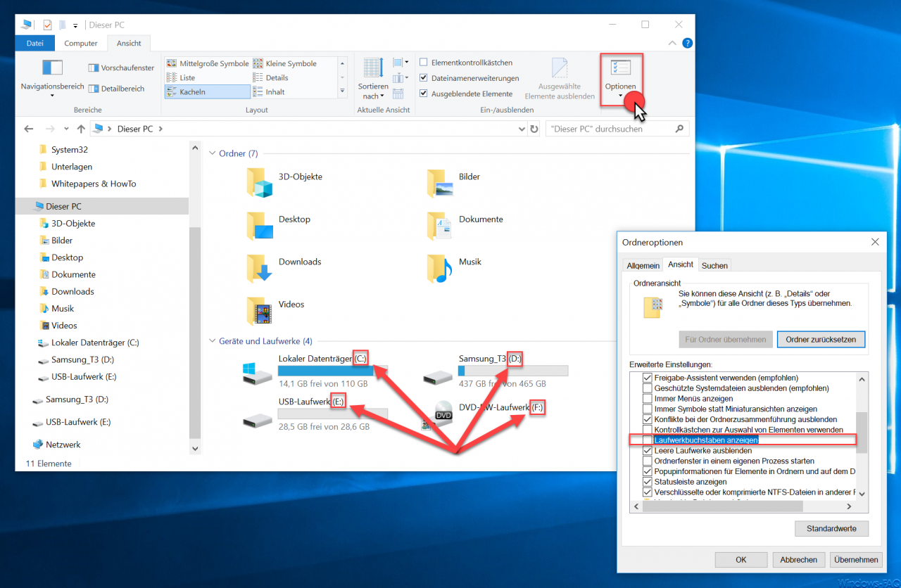
Task: Refresh the Dieser PC view
Action: (534, 129)
